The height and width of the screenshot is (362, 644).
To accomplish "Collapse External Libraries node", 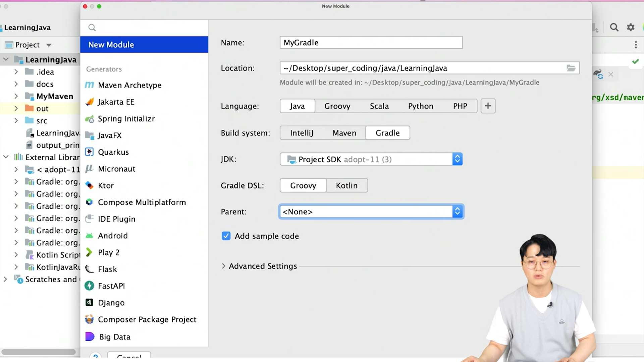I will pyautogui.click(x=6, y=157).
